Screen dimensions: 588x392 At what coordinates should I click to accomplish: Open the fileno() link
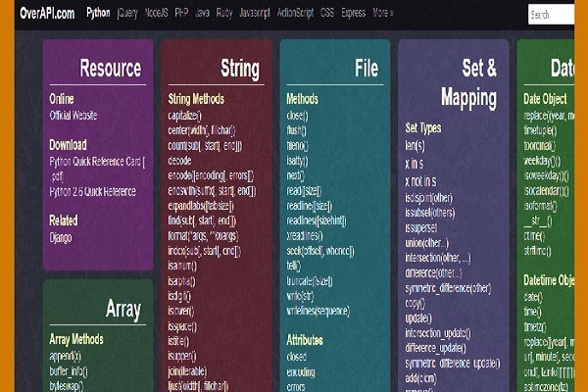297,146
